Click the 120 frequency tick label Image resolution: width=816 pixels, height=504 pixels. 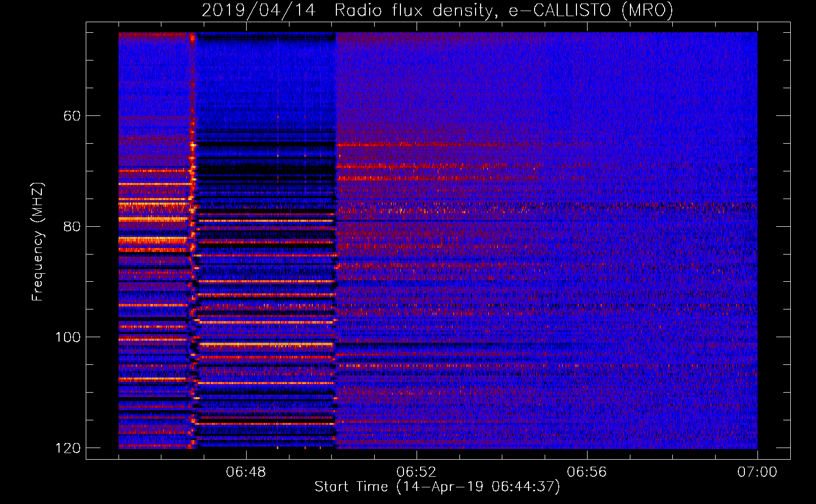point(68,448)
